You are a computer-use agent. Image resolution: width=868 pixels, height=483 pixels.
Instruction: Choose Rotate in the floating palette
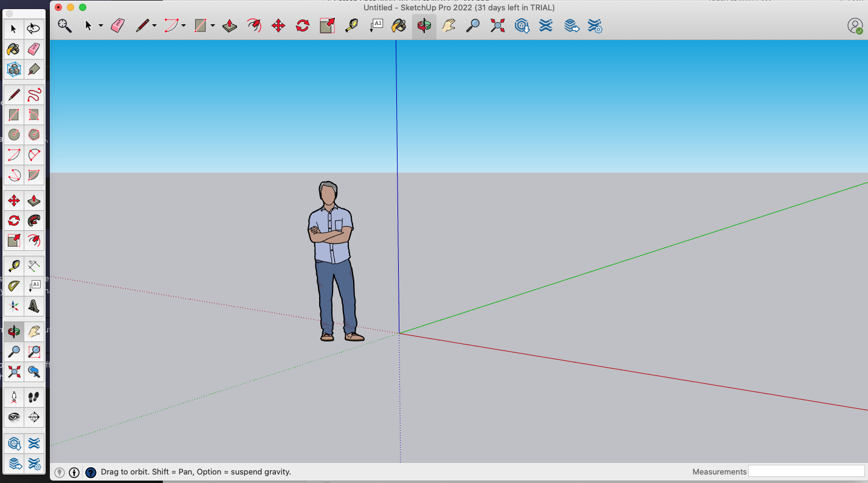[x=14, y=221]
